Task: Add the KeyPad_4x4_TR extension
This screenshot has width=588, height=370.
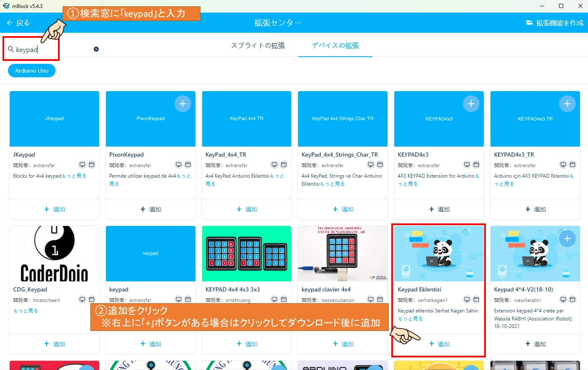Action: click(x=247, y=209)
